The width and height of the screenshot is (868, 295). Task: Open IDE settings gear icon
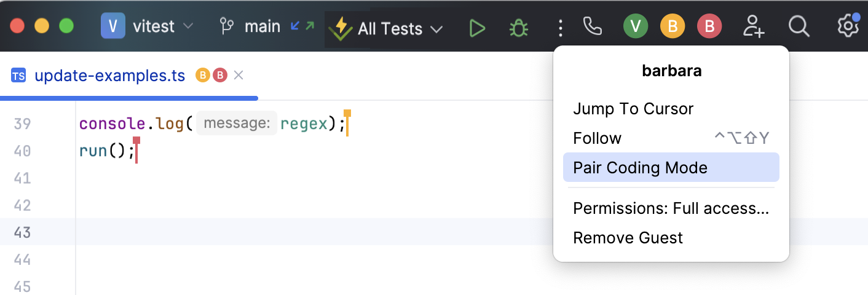click(x=848, y=26)
